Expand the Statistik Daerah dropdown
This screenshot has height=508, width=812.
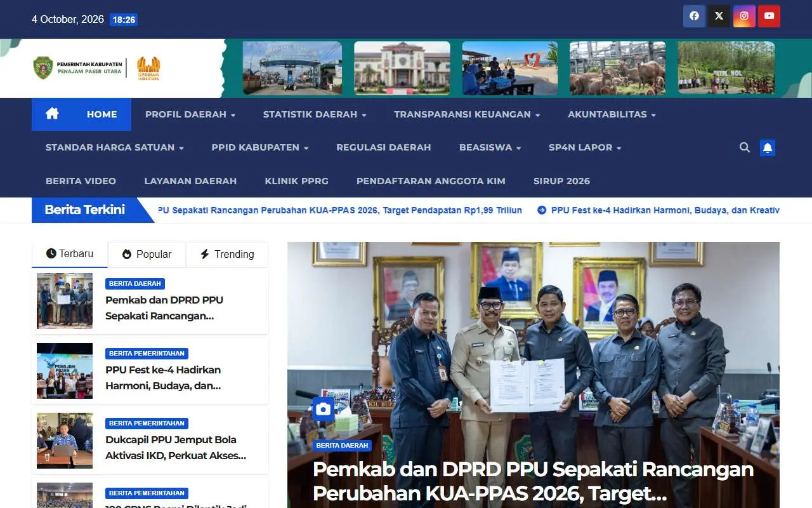[315, 114]
